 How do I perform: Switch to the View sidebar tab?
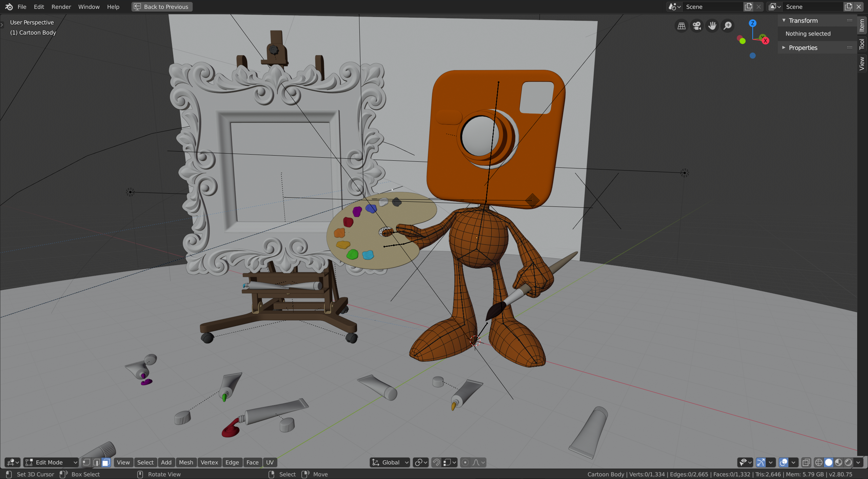[862, 63]
